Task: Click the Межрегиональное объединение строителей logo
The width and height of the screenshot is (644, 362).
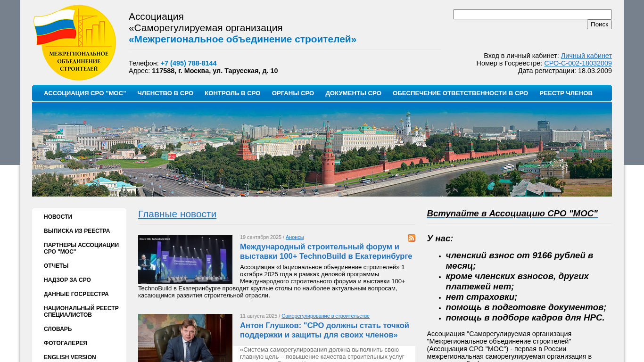Action: tap(74, 42)
